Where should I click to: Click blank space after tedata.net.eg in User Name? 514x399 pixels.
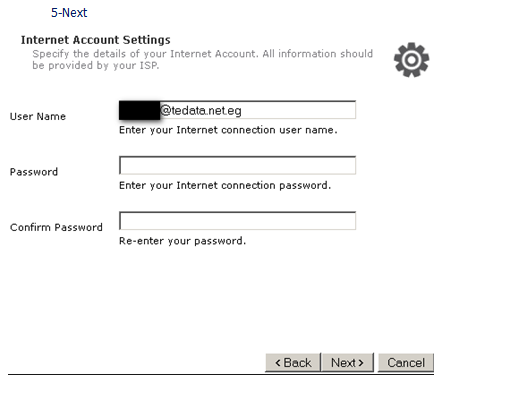click(x=298, y=110)
